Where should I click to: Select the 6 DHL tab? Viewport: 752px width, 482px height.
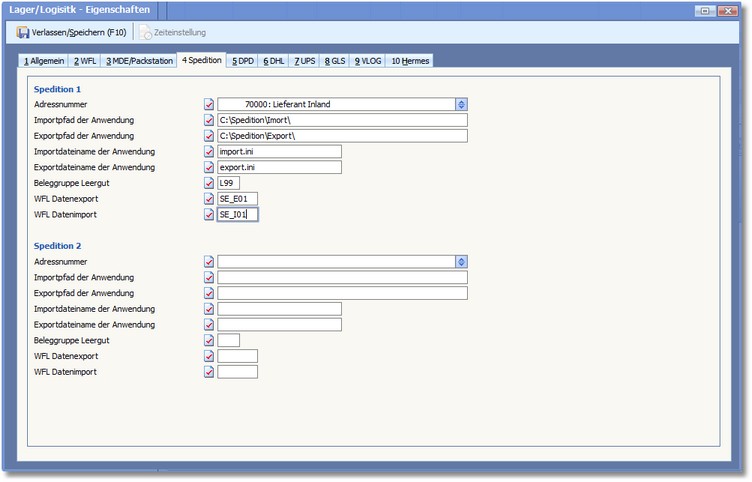tap(273, 61)
